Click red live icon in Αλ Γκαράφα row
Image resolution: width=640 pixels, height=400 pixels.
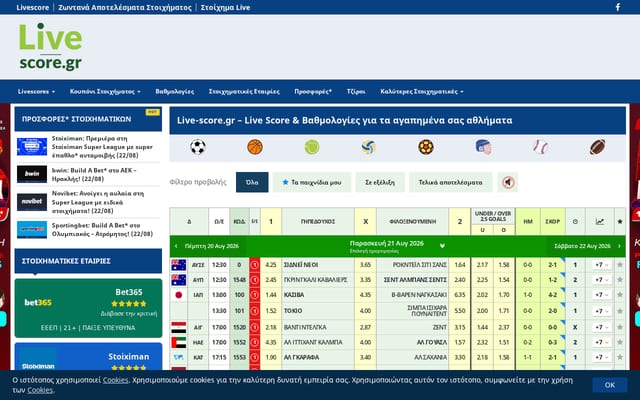(254, 358)
